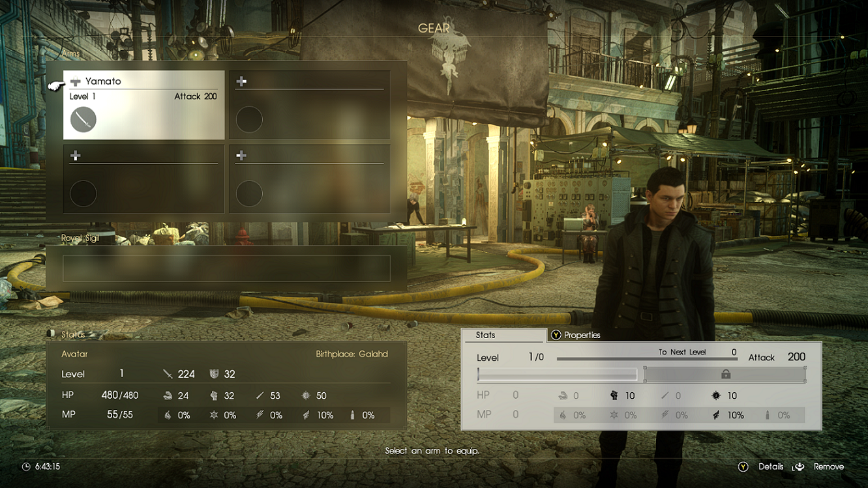This screenshot has height=488, width=868.
Task: Click the Attack 200 value in weapon Stats panel
Action: [796, 357]
